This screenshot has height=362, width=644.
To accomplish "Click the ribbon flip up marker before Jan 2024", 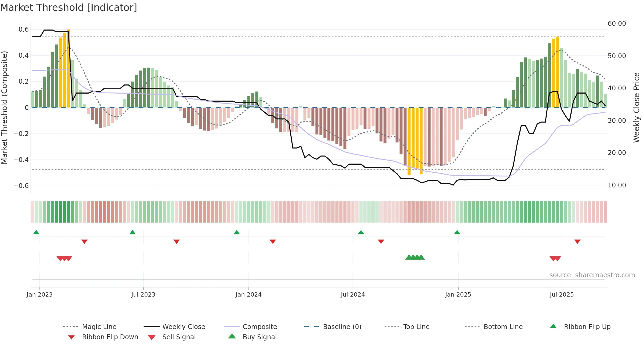I will pyautogui.click(x=237, y=232).
